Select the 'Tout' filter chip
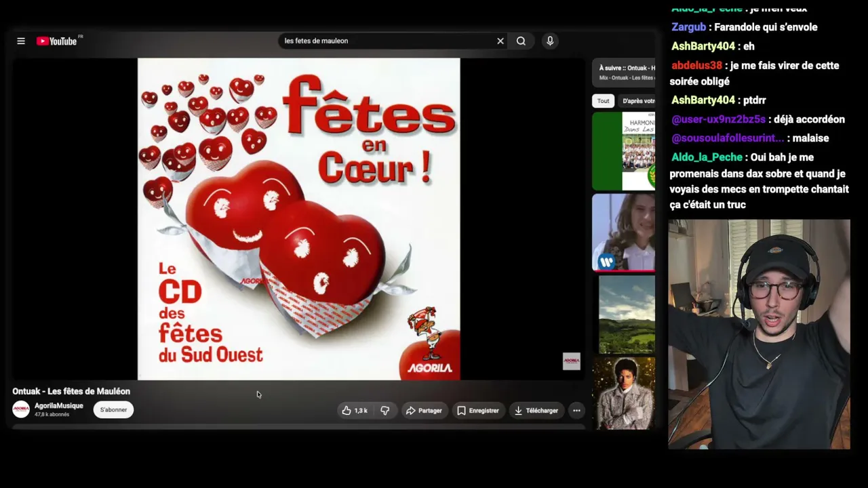Viewport: 868px width, 488px height. 603,101
